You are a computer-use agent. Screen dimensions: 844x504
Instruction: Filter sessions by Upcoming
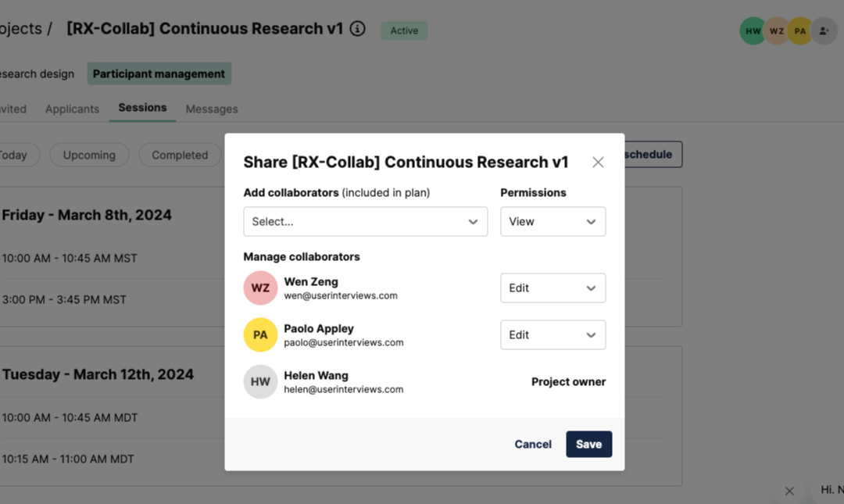89,155
